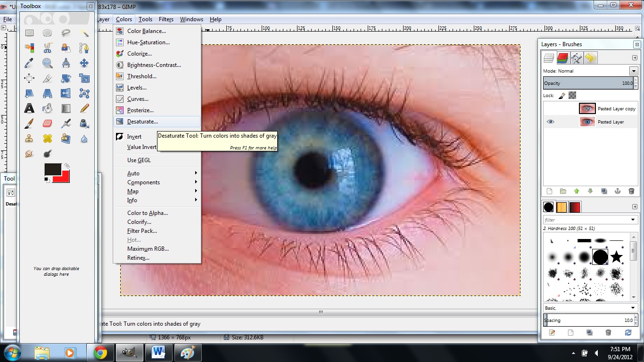Select the Blend gradient tool
This screenshot has width=644, height=362.
pyautogui.click(x=66, y=108)
